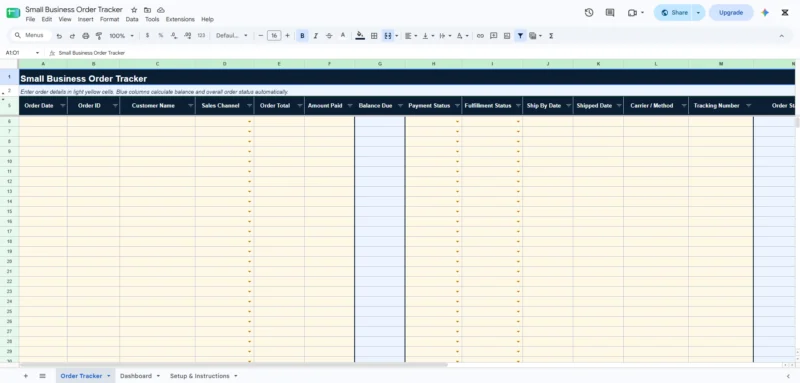This screenshot has width=800, height=383.
Task: Insert link using chain icon
Action: coord(480,36)
